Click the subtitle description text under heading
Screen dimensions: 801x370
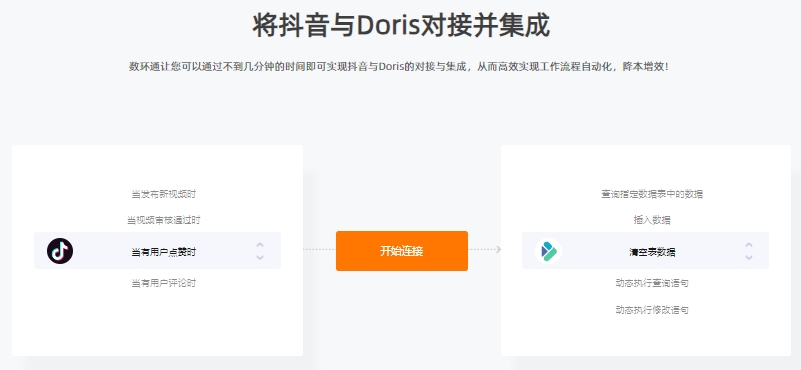[398, 67]
